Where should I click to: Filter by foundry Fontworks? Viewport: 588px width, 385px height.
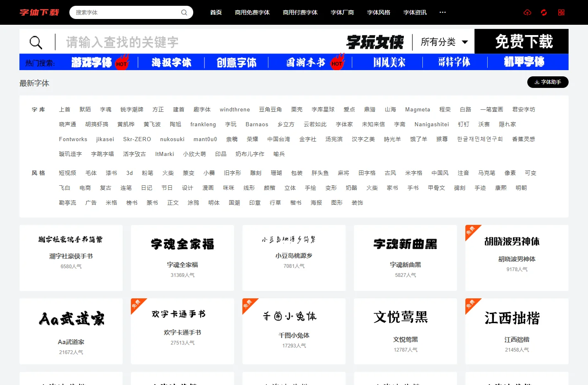[x=73, y=139]
